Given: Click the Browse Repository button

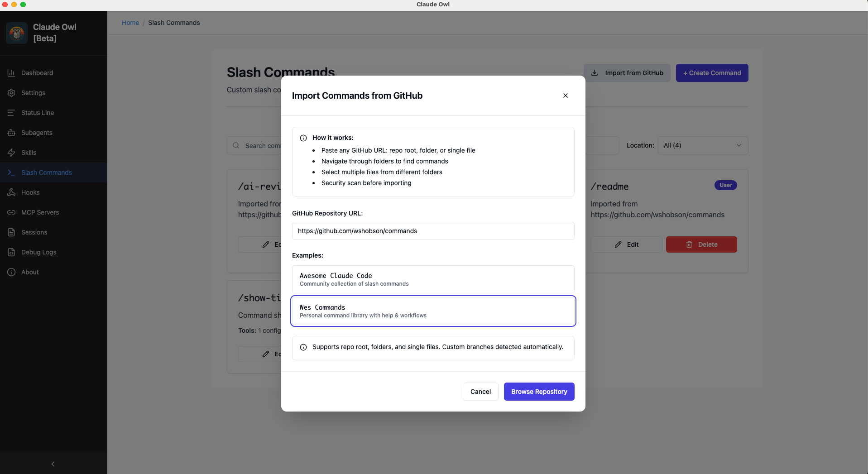Looking at the screenshot, I should coord(539,392).
